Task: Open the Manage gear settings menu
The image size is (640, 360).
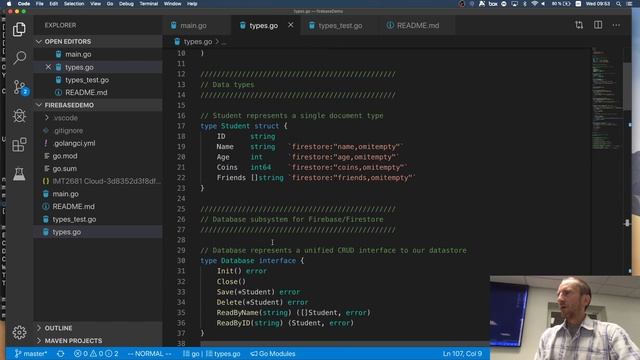Action: (x=19, y=332)
